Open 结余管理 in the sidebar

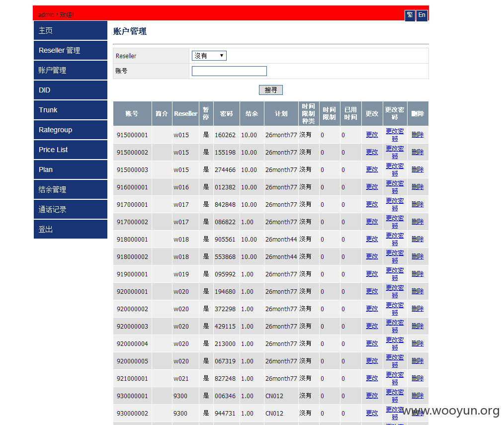[71, 190]
